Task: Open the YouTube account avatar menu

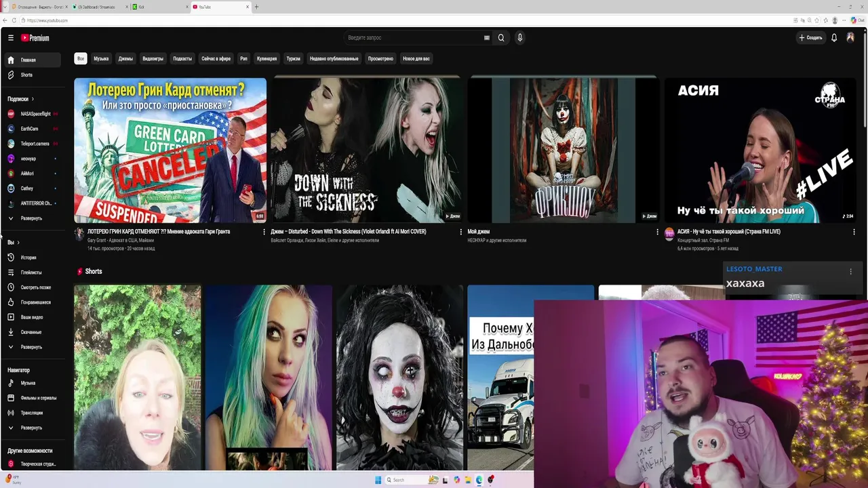Action: (x=850, y=38)
